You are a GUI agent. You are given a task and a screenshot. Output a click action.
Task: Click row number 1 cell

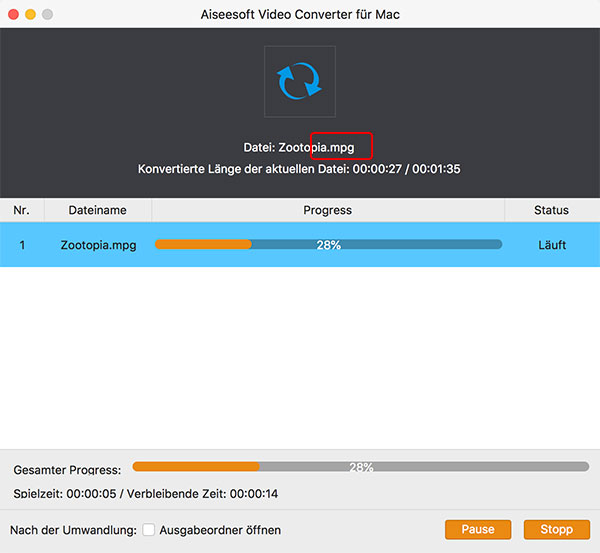point(22,245)
